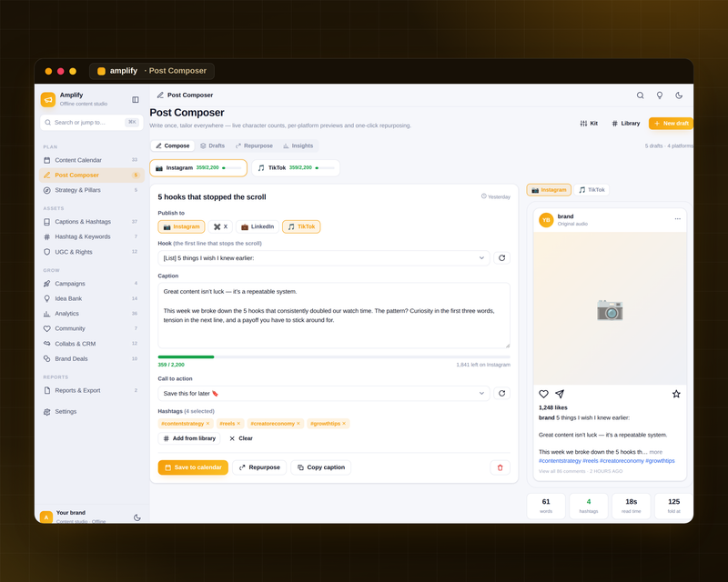This screenshot has width=728, height=582.
Task: Toggle LinkedIn in Publish to
Action: tap(258, 226)
